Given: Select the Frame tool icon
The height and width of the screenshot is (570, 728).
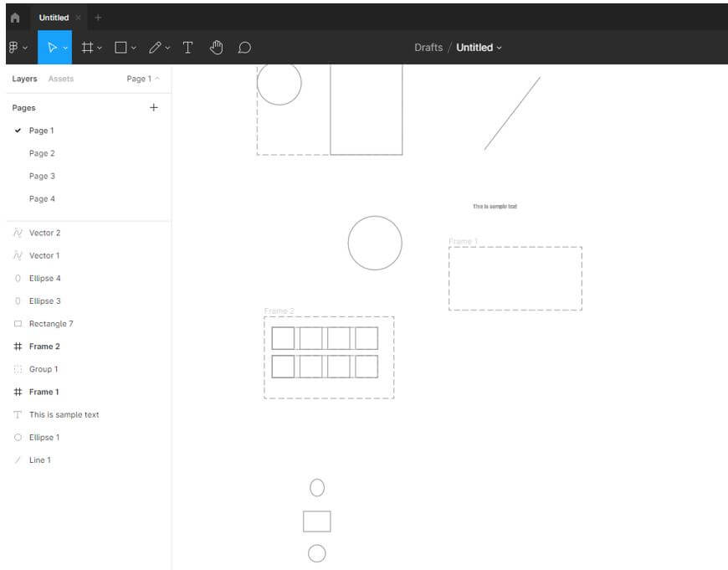Looking at the screenshot, I should pos(87,48).
